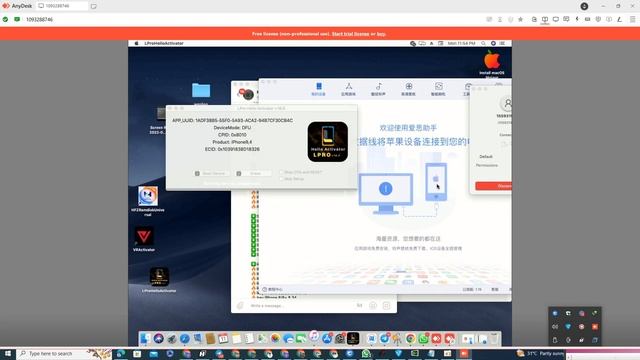Open Telegram in the Mac dock
640x360 pixels.
[x=384, y=338]
